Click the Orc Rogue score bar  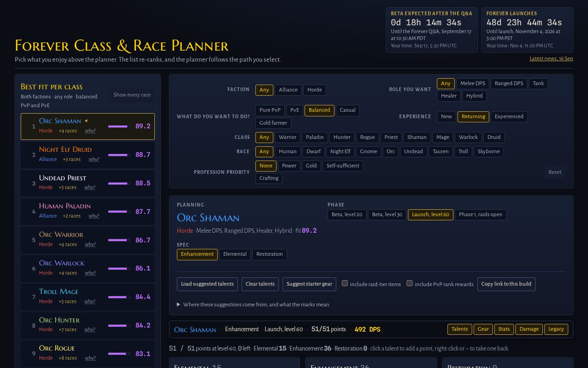click(x=119, y=354)
